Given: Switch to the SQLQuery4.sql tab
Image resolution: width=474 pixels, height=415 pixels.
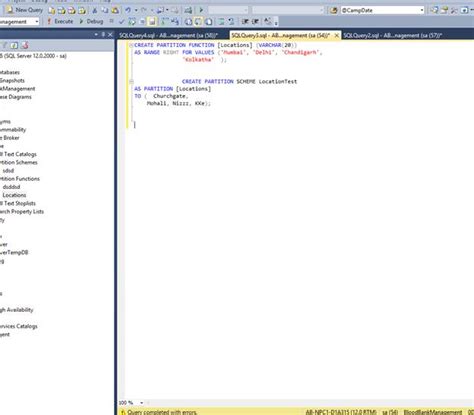Looking at the screenshot, I should pos(169,35).
